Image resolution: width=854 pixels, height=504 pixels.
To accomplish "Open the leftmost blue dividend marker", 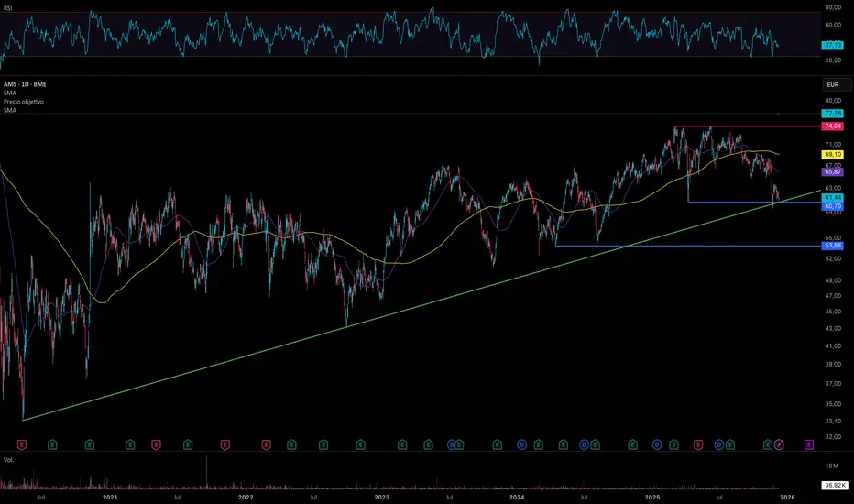I will (452, 445).
